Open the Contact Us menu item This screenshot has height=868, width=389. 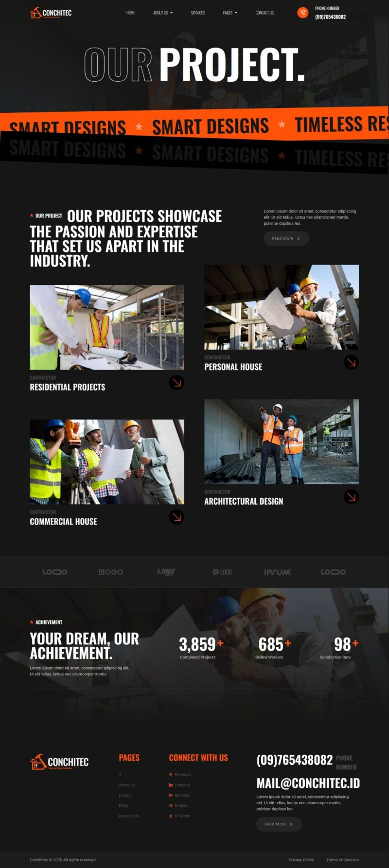pyautogui.click(x=265, y=13)
